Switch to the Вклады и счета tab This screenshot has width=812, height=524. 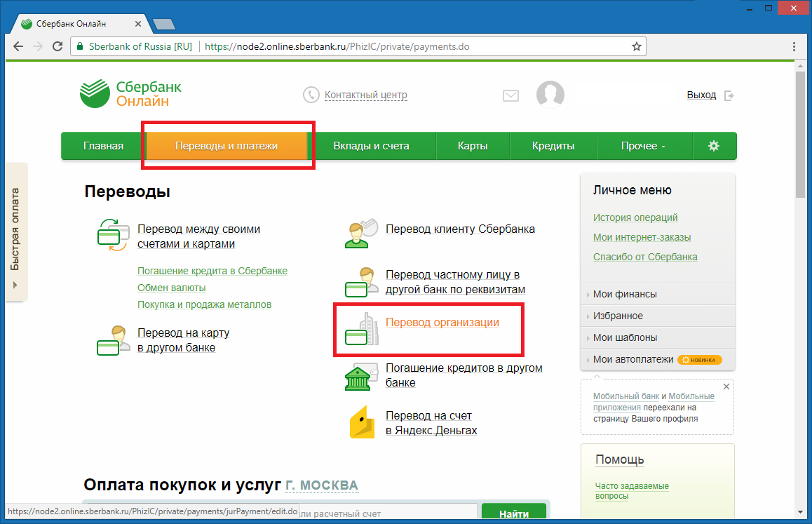372,146
